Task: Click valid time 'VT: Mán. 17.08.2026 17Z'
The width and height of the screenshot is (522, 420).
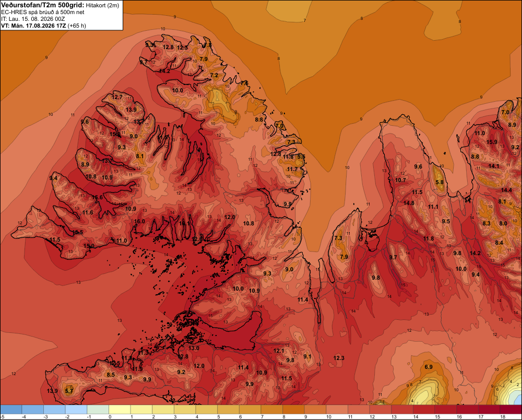Action: [x=33, y=26]
